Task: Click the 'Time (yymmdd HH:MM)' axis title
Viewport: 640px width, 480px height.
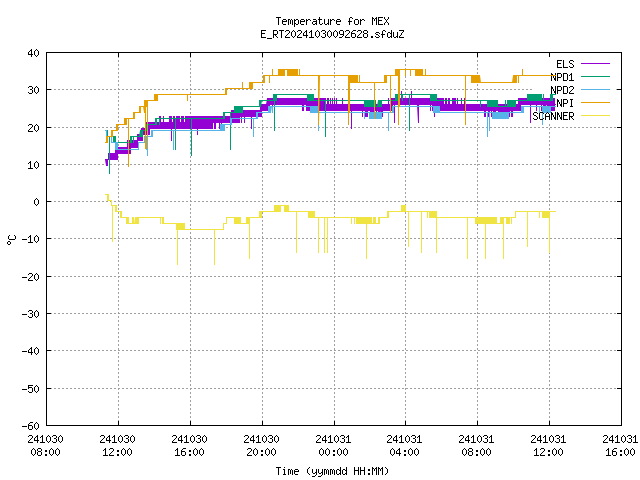Action: click(x=332, y=471)
